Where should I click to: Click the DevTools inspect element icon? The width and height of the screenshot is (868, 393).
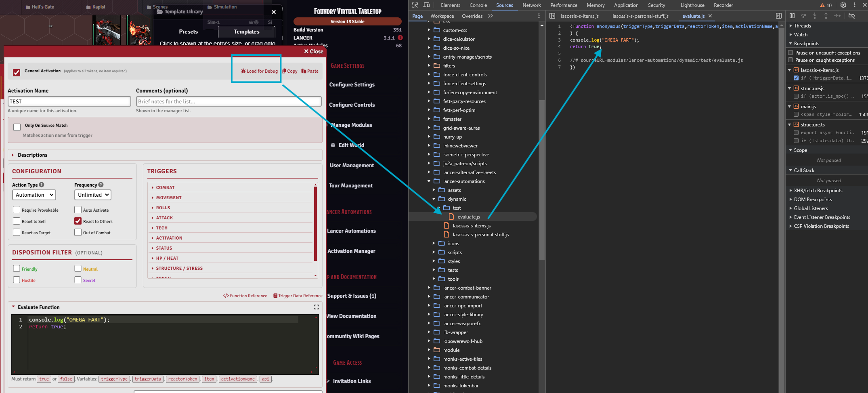point(415,5)
